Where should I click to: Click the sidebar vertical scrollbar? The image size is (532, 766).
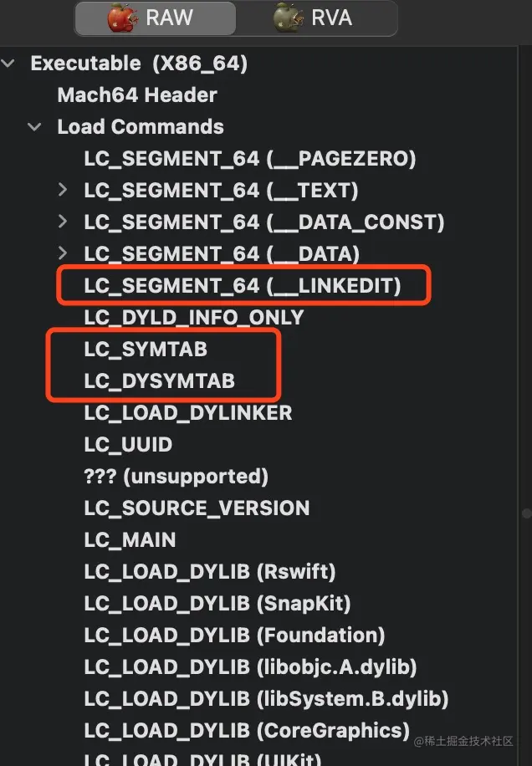tap(526, 512)
